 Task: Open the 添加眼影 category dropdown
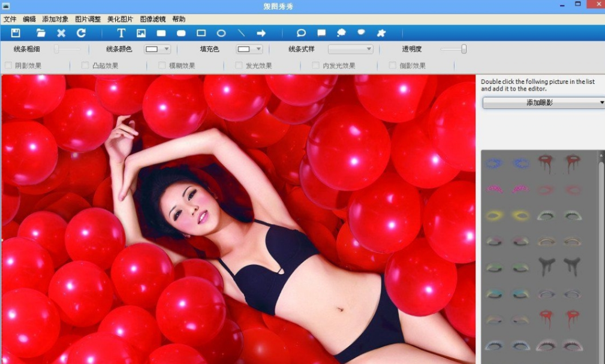pos(543,103)
